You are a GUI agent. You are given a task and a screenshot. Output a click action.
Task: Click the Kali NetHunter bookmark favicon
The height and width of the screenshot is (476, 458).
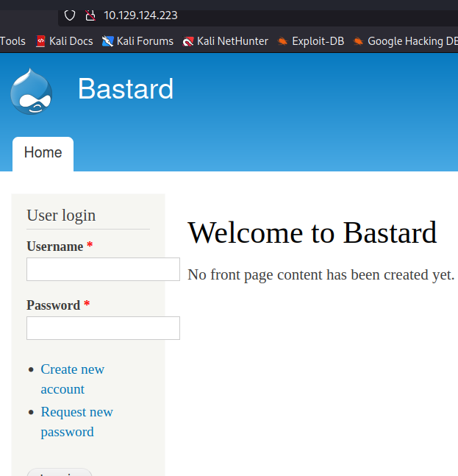coord(187,41)
